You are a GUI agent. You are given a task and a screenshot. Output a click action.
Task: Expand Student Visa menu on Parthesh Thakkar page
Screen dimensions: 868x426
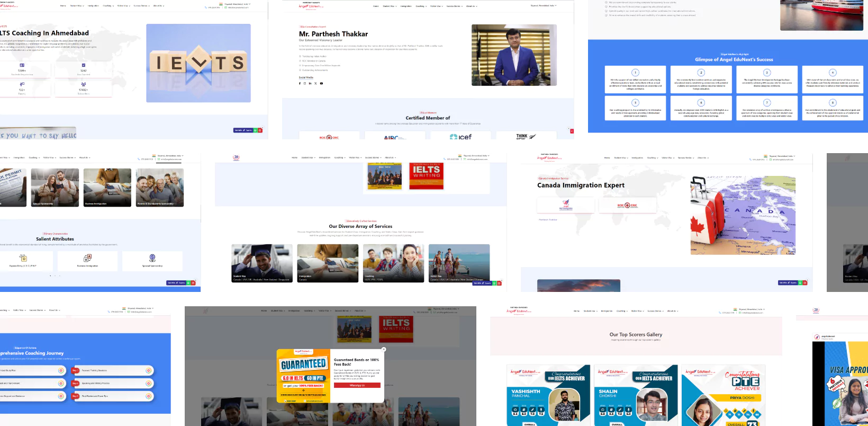click(x=389, y=6)
